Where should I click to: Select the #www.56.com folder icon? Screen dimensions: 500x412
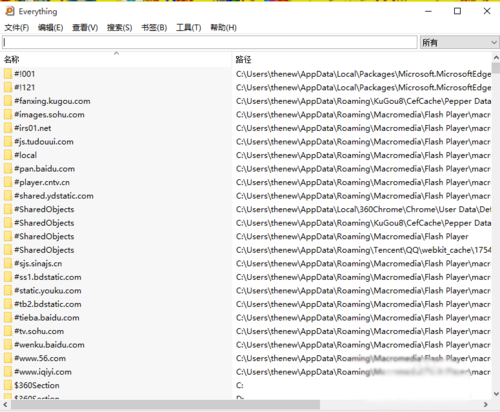tap(8, 358)
